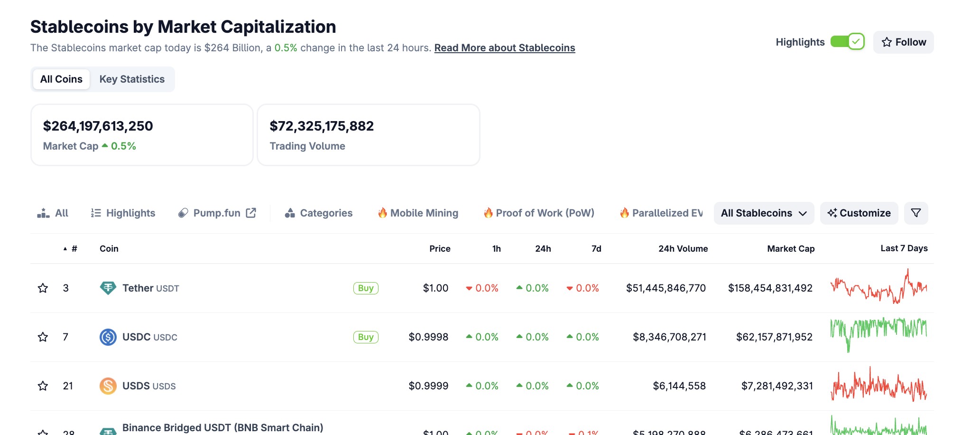Click the Follow star button
The height and width of the screenshot is (435, 980).
[x=903, y=42]
